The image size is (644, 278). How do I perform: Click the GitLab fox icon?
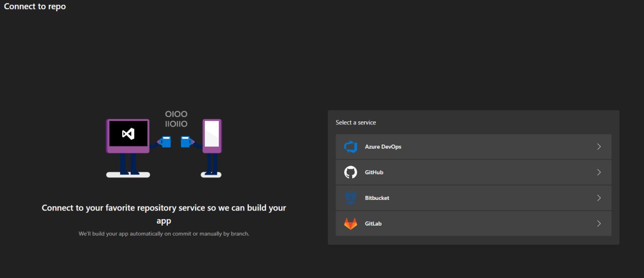point(351,224)
